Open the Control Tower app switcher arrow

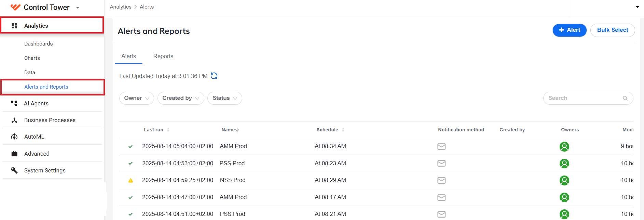(x=78, y=8)
